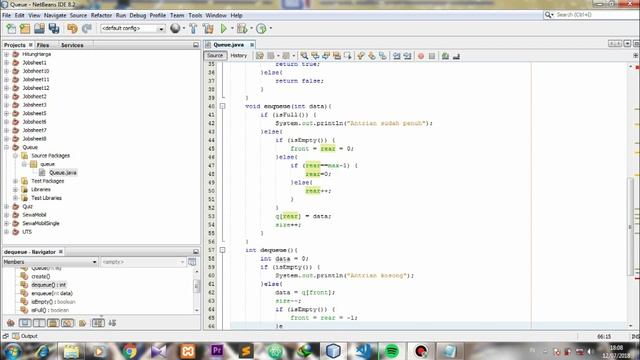Image resolution: width=640 pixels, height=360 pixels.
Task: Click the Undo toolbar icon
Action: 72,28
